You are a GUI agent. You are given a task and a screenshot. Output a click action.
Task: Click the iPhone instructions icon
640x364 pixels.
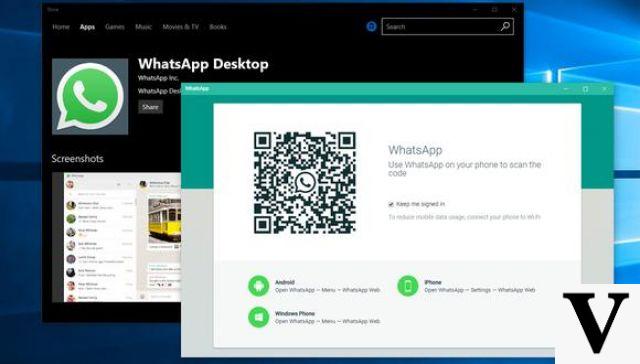pyautogui.click(x=408, y=286)
